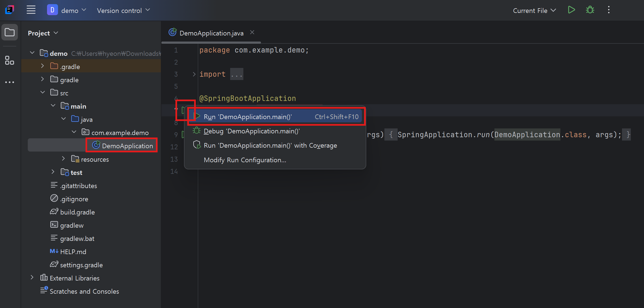
Task: Open the main hamburger menu
Action: coord(31,10)
